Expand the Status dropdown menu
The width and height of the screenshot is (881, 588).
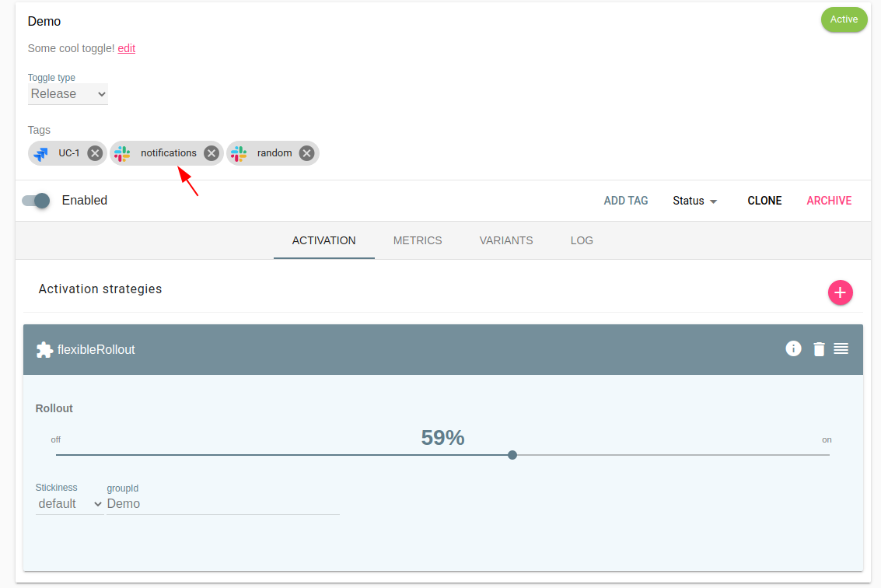point(694,201)
